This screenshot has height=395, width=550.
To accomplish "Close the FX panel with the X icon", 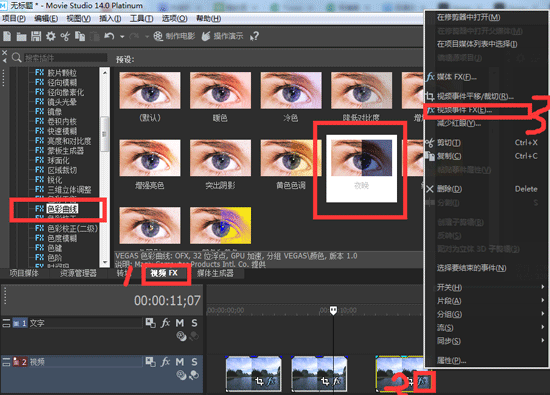I will coord(5,53).
